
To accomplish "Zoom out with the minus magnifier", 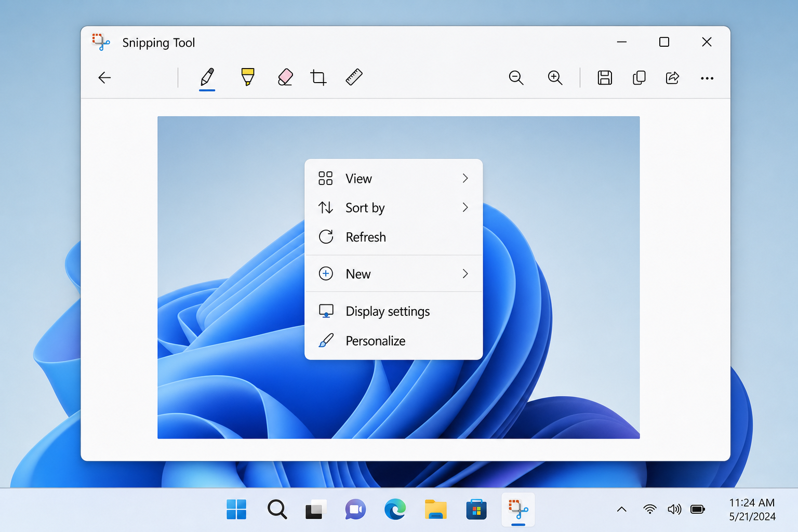I will [516, 78].
